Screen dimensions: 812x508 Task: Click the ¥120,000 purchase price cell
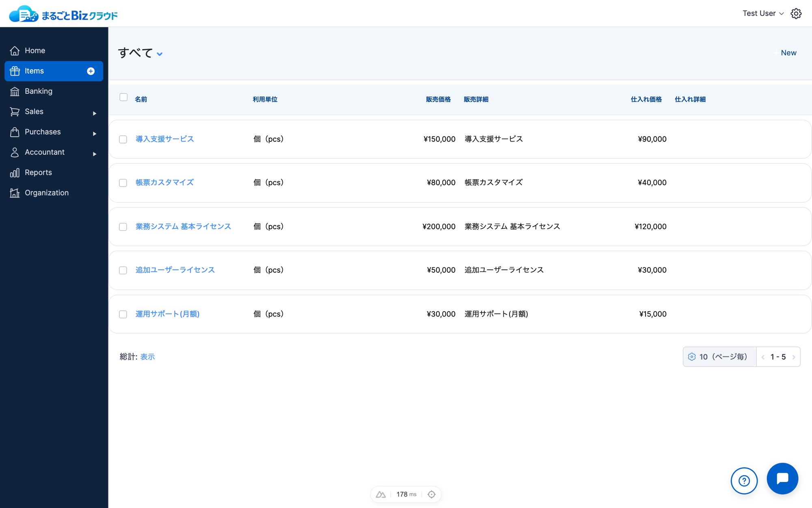click(650, 226)
